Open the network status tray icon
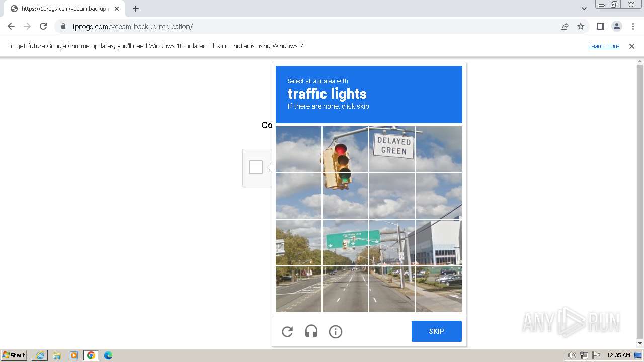644x362 pixels. [x=584, y=355]
